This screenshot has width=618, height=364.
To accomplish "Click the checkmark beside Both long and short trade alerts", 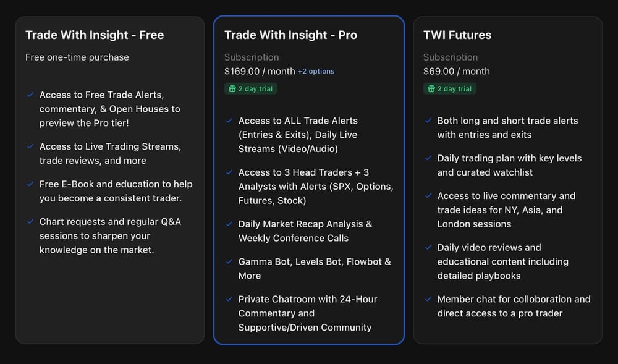I will point(427,121).
